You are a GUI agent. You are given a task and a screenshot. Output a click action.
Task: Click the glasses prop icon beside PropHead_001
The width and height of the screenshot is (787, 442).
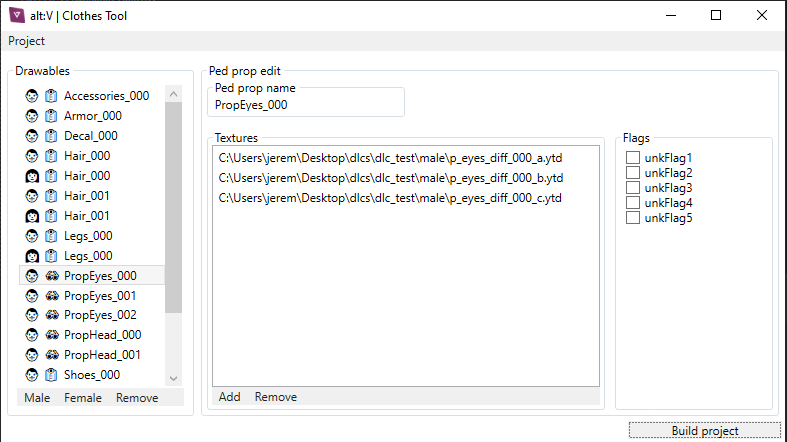coord(52,355)
